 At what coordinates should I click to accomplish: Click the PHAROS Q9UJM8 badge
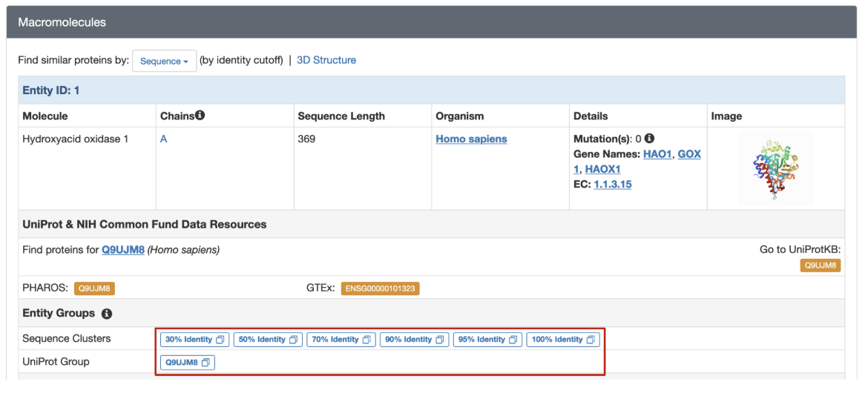[x=94, y=288]
